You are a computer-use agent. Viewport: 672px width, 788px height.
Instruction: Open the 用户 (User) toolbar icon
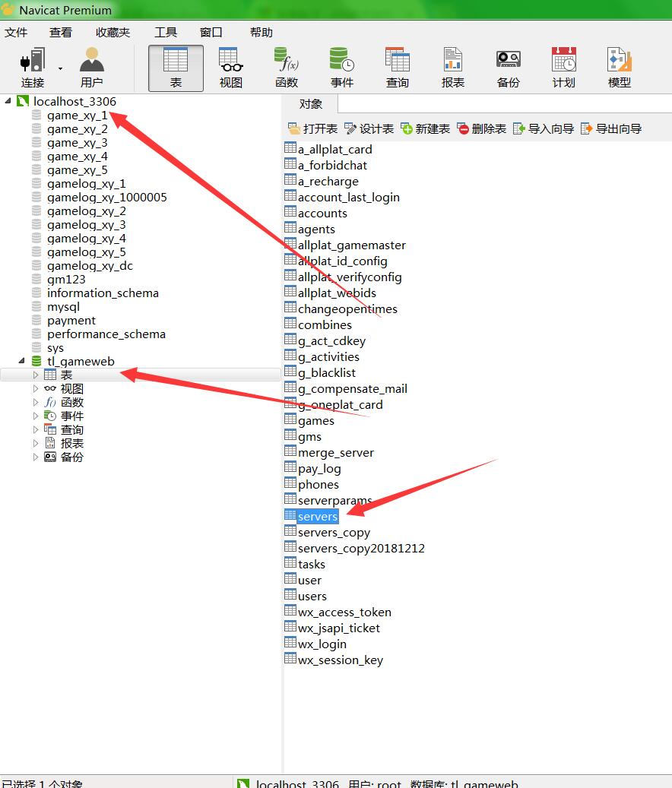[91, 68]
